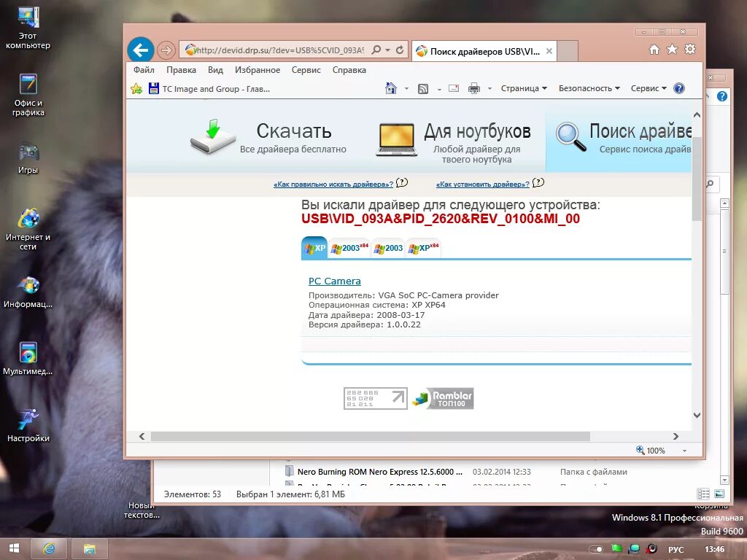Open Home via the title bar house icon
Screen dimensions: 747x560
(x=654, y=49)
